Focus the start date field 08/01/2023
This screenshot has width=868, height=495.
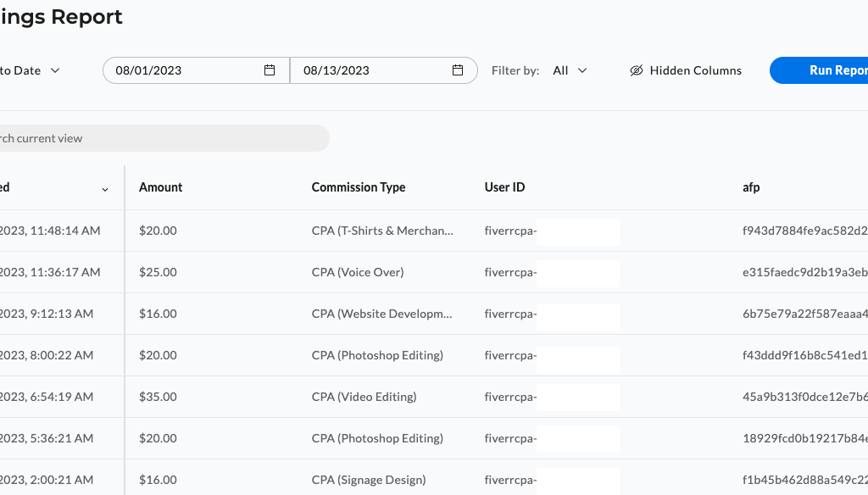click(196, 70)
